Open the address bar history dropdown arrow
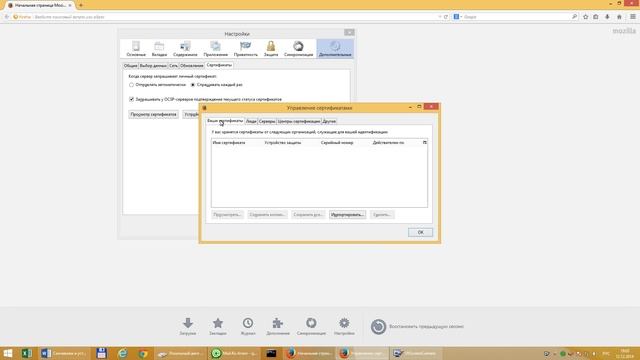 [x=440, y=17]
